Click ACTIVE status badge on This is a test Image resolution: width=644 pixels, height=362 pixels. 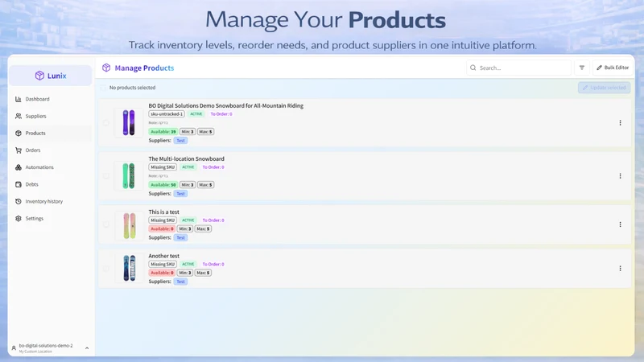[x=188, y=220]
